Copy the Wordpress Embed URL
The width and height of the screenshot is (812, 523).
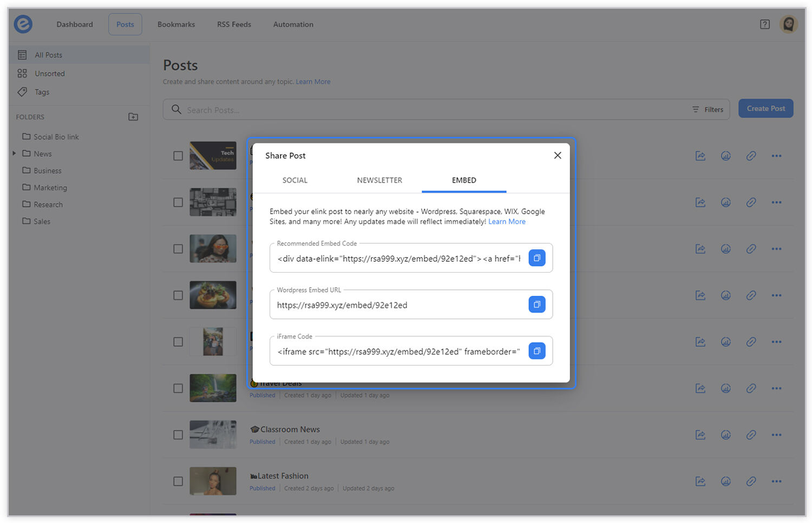point(536,304)
